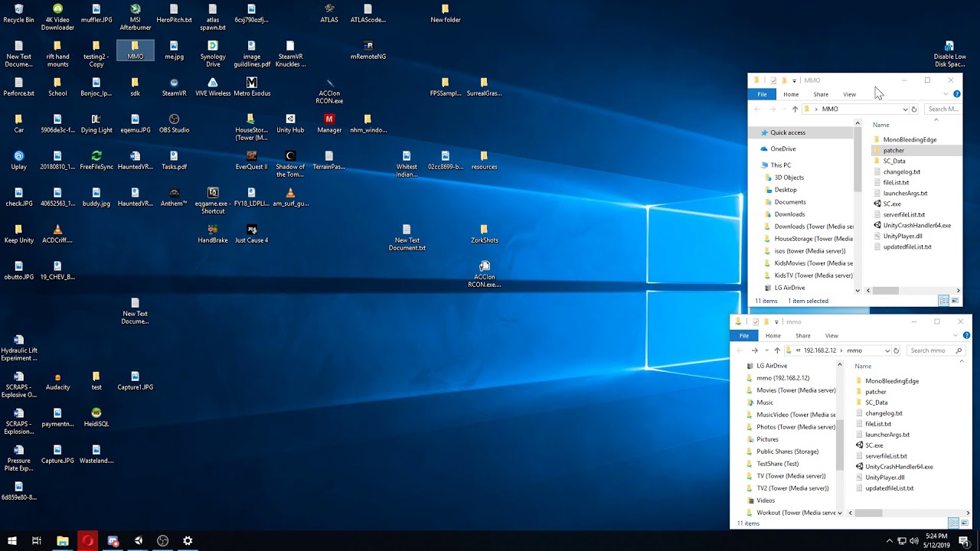The width and height of the screenshot is (980, 551).
Task: Expand the ribbon in the upper MMO window
Action: 946,94
